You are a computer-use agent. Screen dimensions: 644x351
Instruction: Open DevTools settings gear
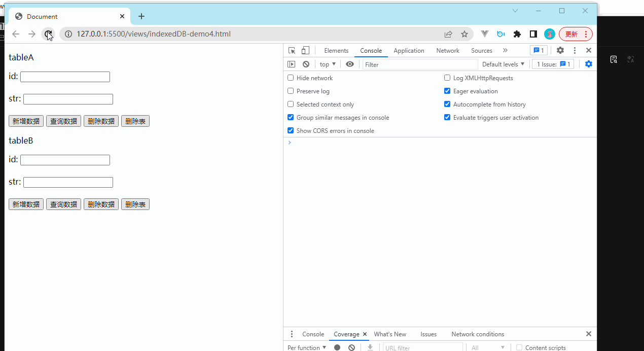coord(560,50)
